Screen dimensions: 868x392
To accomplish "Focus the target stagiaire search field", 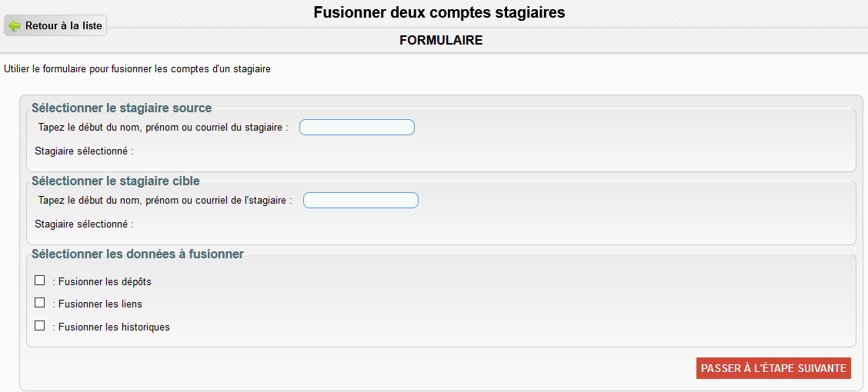I will tap(361, 201).
